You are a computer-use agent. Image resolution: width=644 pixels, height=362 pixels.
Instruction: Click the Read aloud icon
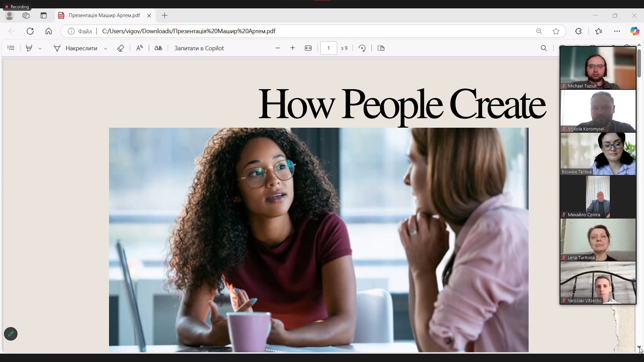pyautogui.click(x=140, y=48)
